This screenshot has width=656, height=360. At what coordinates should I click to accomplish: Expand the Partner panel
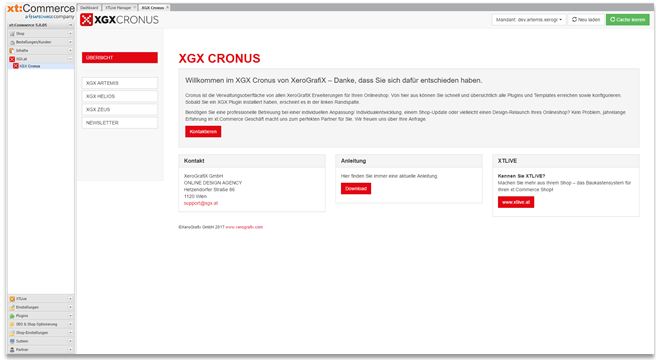click(x=70, y=350)
